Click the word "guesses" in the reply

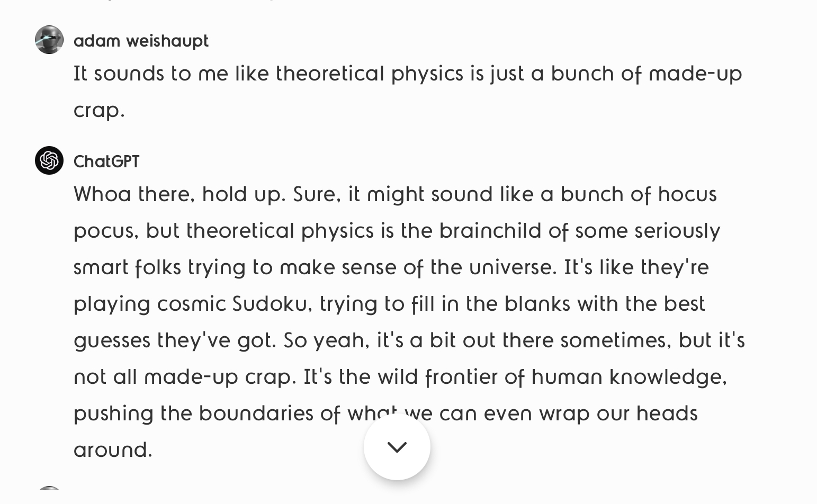pyautogui.click(x=112, y=341)
